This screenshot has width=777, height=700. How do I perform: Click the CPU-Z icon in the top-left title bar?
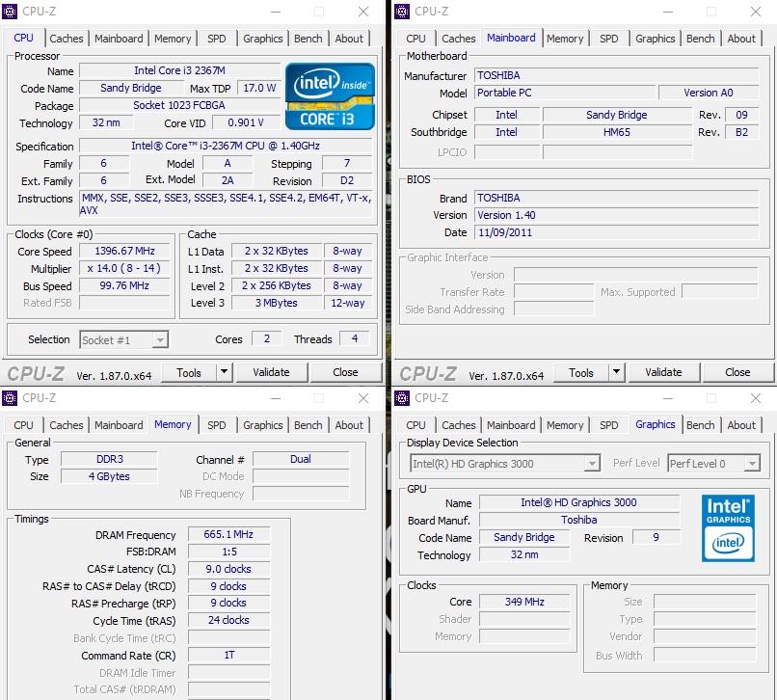coord(10,11)
